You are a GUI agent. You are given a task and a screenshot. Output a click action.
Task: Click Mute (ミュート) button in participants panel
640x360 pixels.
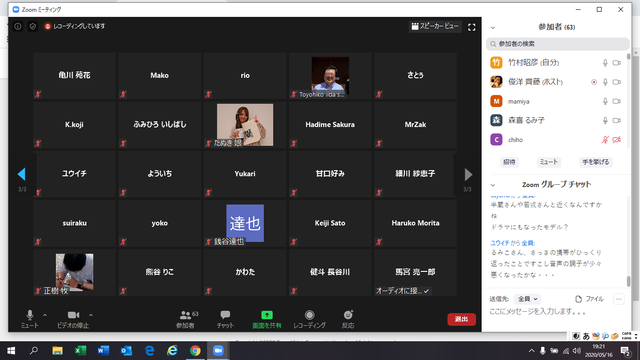click(x=549, y=162)
